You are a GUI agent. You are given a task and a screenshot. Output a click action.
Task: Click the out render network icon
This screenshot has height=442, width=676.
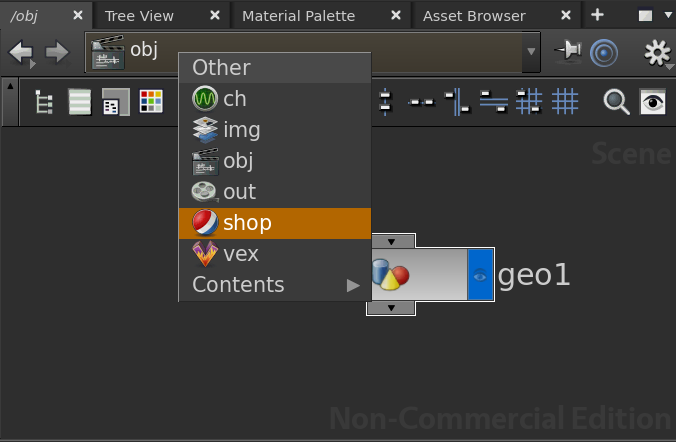[x=205, y=192]
